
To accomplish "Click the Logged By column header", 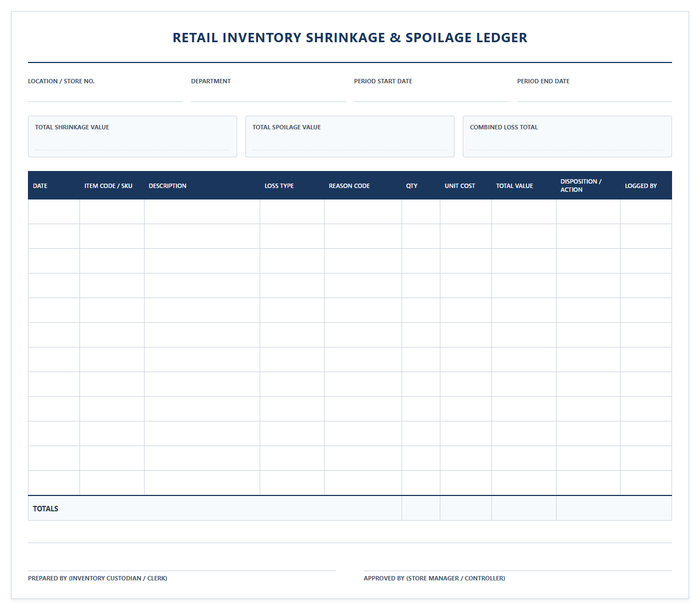I will pyautogui.click(x=646, y=186).
